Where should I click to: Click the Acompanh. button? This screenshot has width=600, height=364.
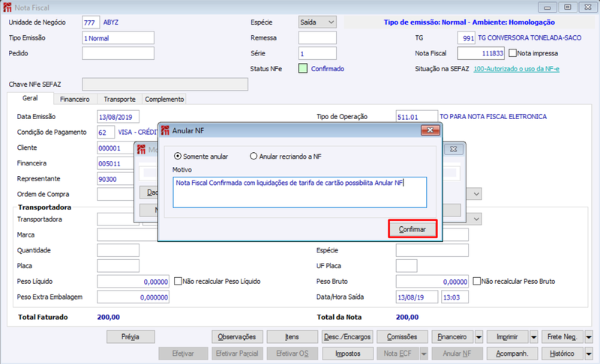(x=512, y=354)
